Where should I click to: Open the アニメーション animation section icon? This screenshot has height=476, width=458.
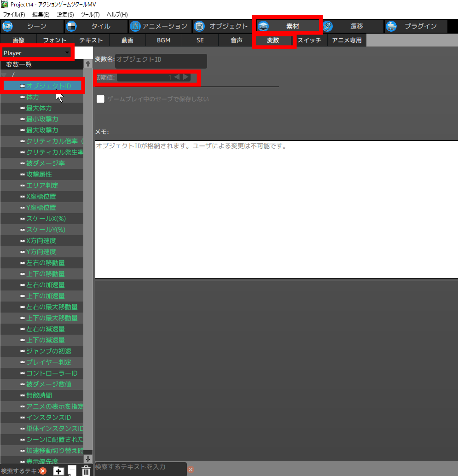click(135, 26)
